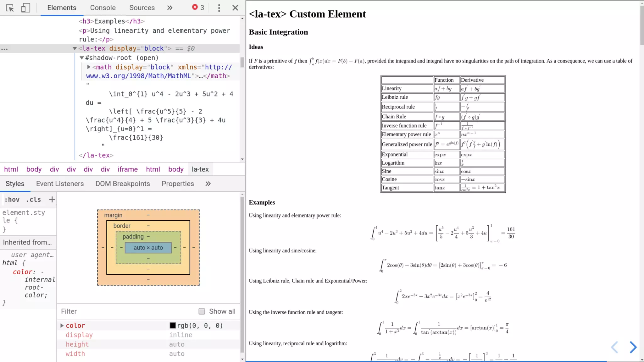Click the red error count icon

(195, 7)
